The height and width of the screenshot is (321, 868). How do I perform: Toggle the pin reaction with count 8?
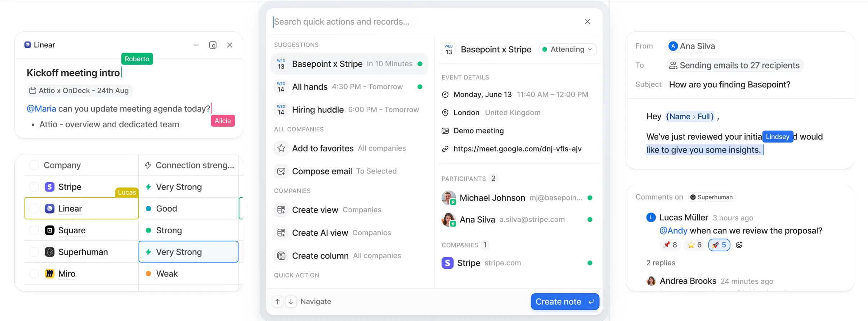pyautogui.click(x=670, y=245)
